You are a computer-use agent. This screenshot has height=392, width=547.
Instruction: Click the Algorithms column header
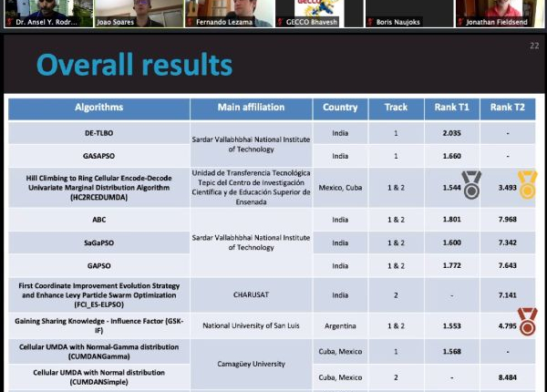point(98,108)
